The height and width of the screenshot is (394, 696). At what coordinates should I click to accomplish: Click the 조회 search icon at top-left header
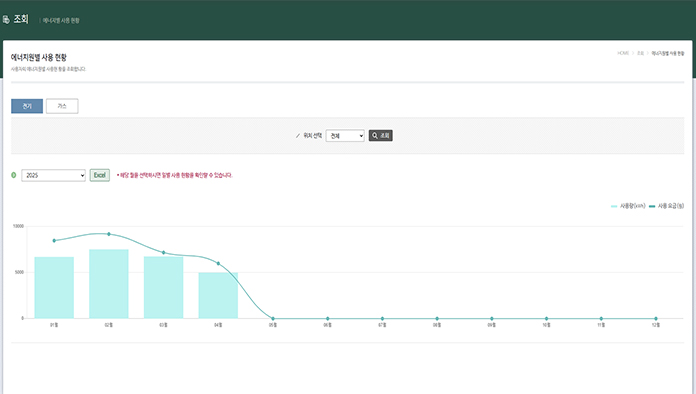6,20
